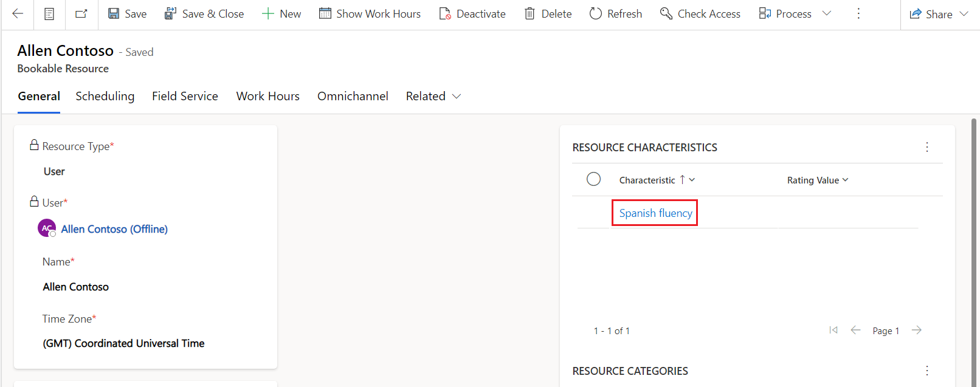The height and width of the screenshot is (387, 980).
Task: Switch to the Scheduling tab
Action: [x=105, y=96]
